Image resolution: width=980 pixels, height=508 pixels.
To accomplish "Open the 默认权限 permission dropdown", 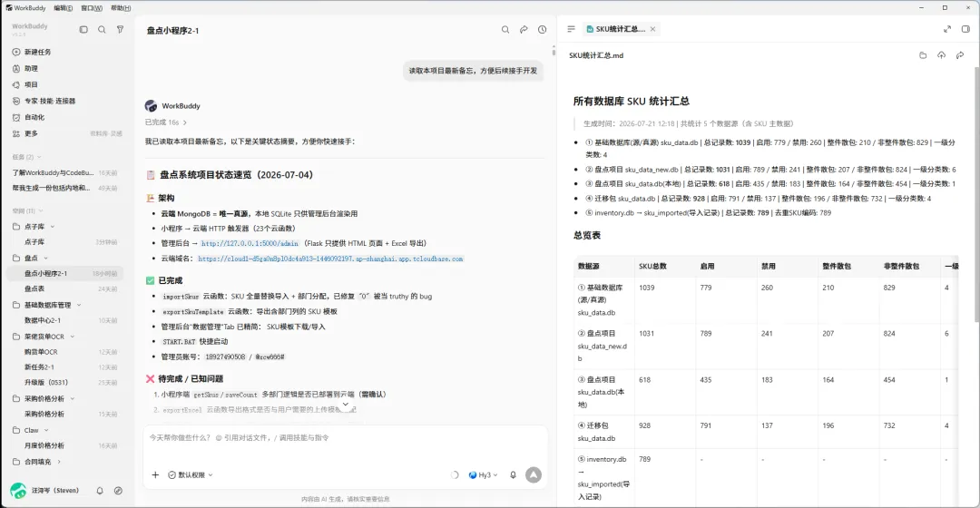I will [191, 474].
